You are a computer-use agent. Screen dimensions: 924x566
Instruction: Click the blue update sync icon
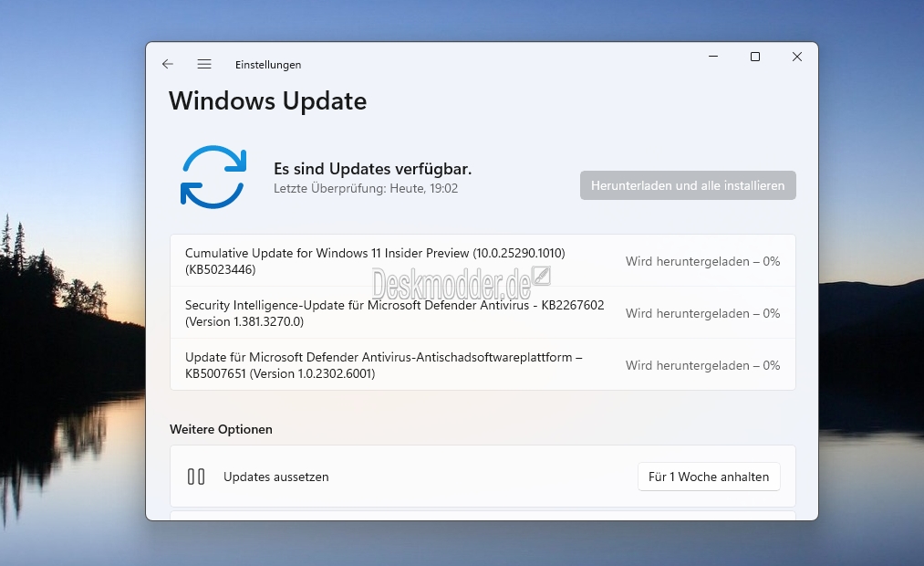(213, 177)
